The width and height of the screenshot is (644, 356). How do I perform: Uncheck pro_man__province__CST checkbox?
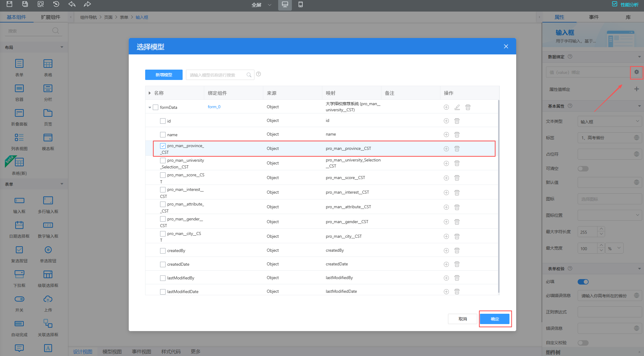163,146
